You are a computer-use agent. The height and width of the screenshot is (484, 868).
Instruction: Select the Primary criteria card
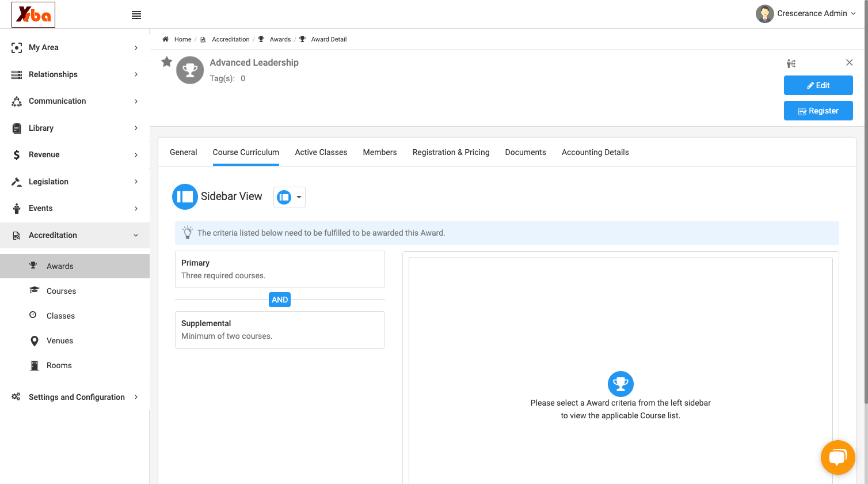(280, 269)
